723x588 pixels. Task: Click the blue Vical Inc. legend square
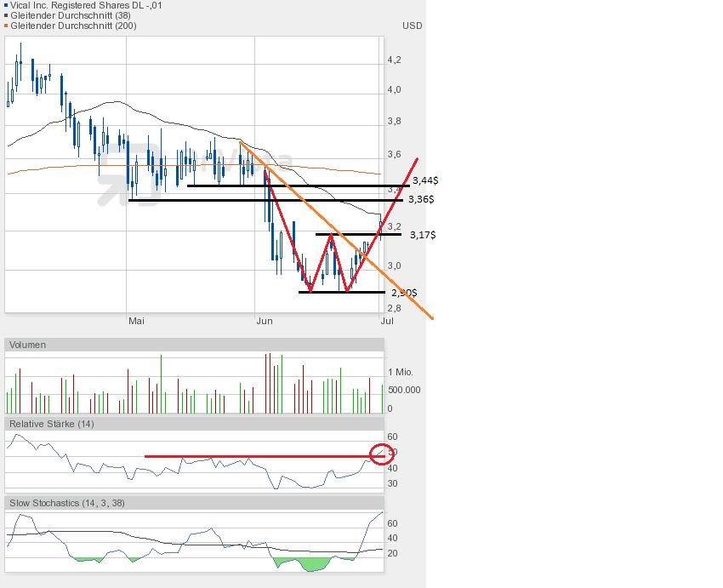click(6, 6)
